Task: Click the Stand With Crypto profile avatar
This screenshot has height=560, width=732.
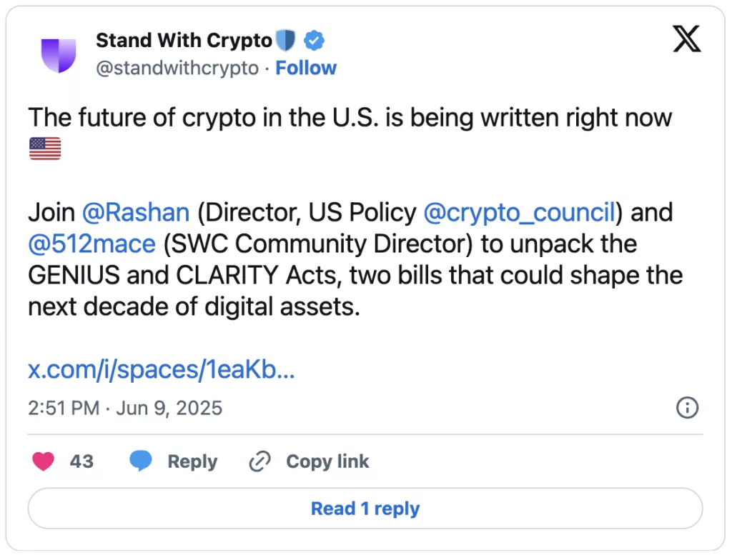Action: tap(59, 54)
